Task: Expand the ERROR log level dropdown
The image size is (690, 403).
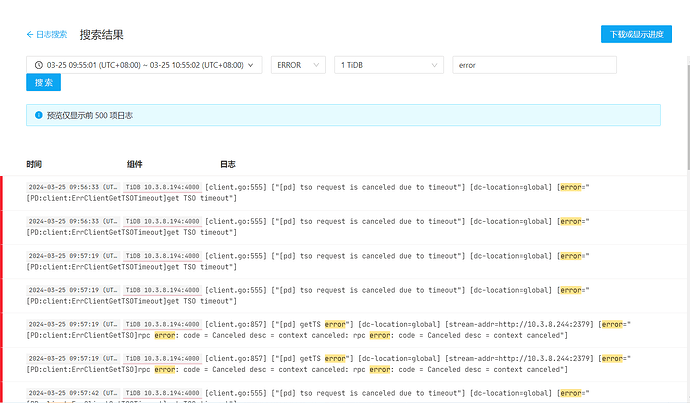Action: [298, 65]
